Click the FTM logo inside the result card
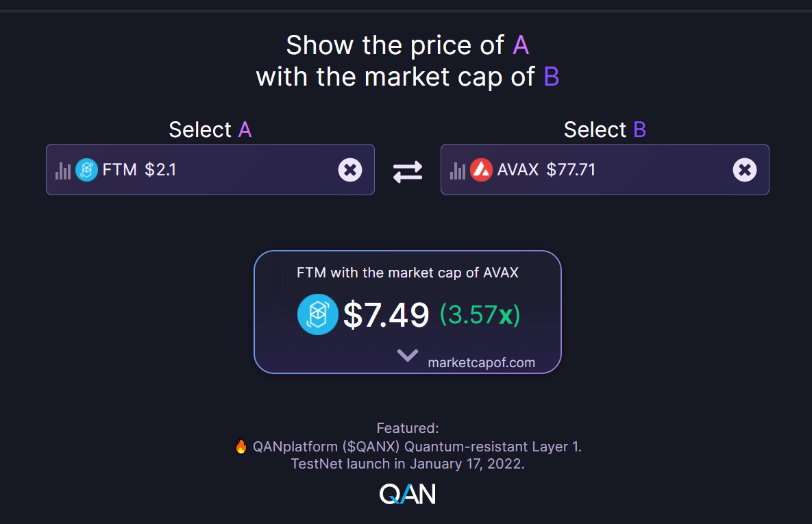 point(317,314)
